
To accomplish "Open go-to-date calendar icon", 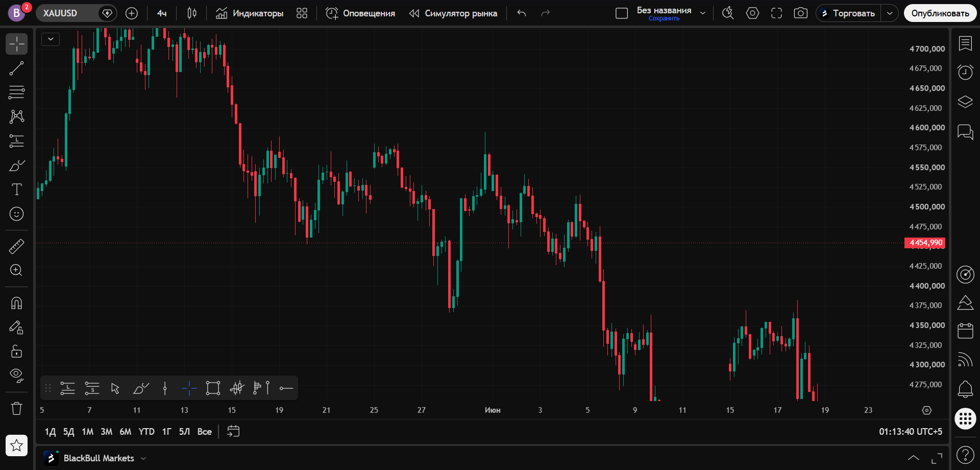I will pos(233,432).
